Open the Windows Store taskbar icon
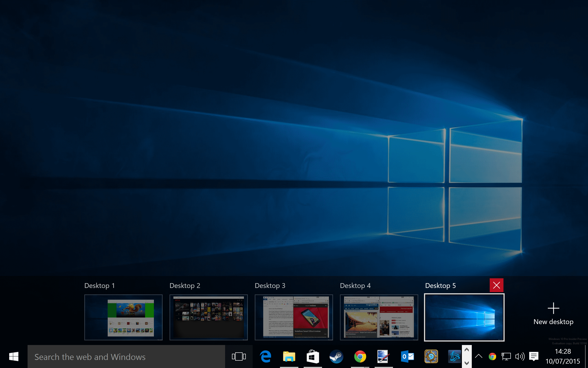588x368 pixels. click(312, 356)
